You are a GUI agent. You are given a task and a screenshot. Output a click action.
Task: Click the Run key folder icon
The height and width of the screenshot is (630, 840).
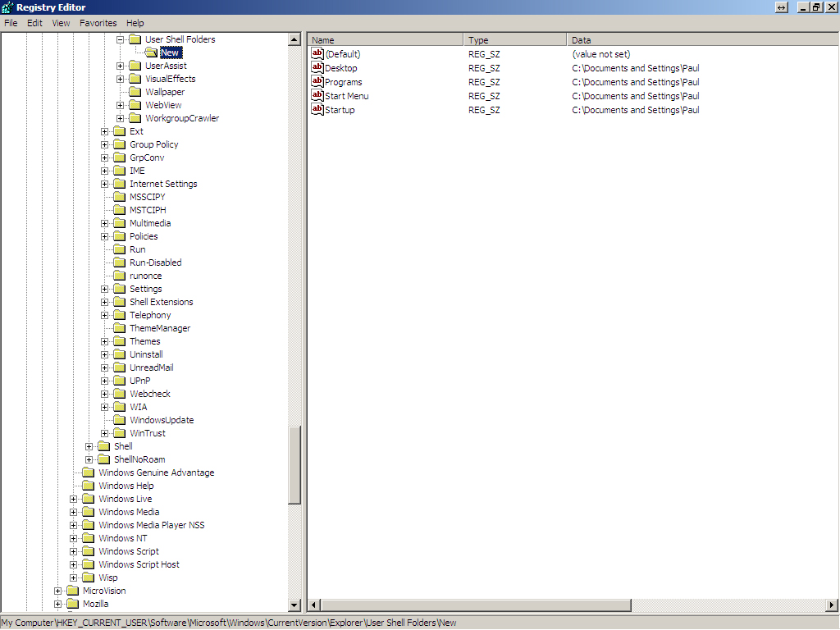click(120, 249)
